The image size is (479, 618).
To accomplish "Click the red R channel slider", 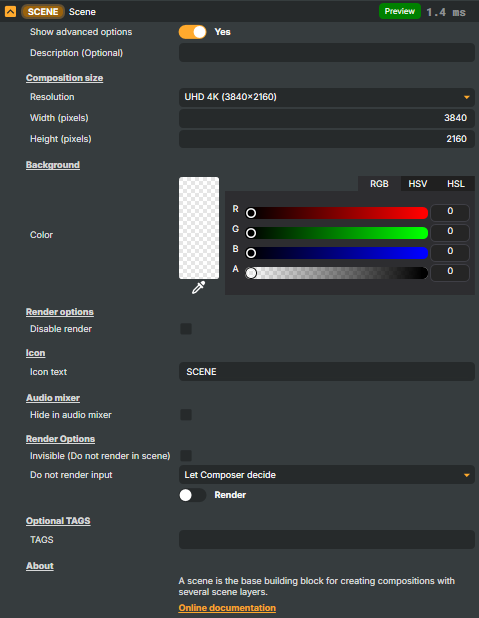I will click(x=336, y=213).
